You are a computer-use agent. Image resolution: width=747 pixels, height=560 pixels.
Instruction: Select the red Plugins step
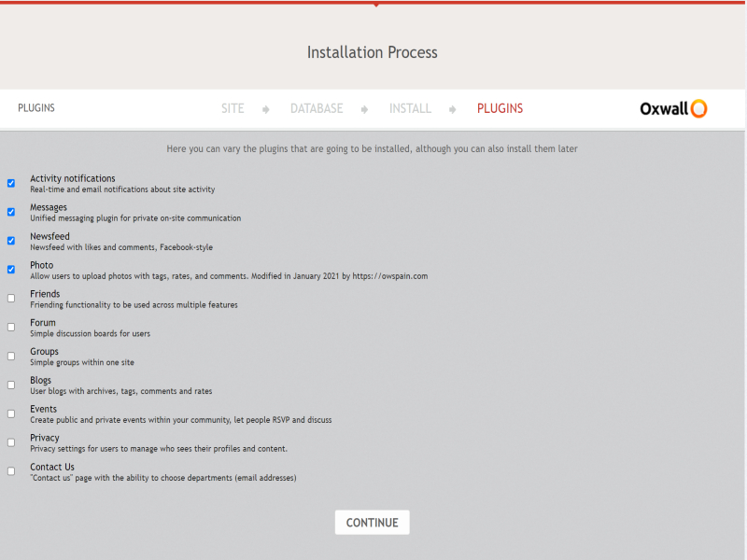point(500,108)
